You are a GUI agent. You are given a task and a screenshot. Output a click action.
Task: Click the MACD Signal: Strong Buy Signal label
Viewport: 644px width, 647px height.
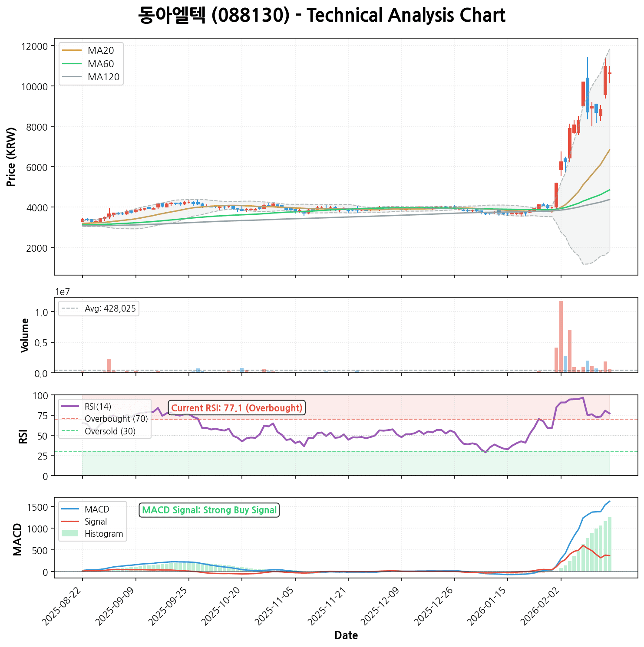(209, 510)
